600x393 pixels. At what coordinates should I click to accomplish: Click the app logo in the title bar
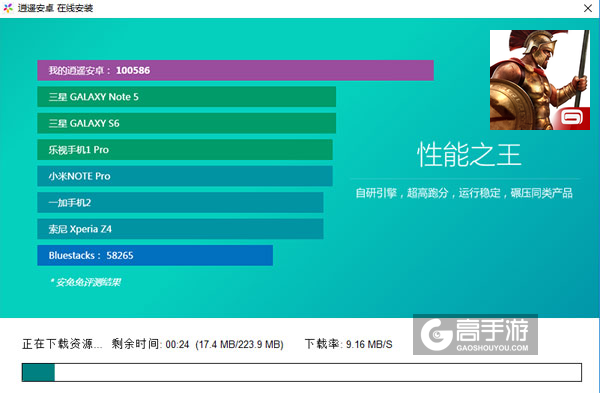click(x=8, y=8)
